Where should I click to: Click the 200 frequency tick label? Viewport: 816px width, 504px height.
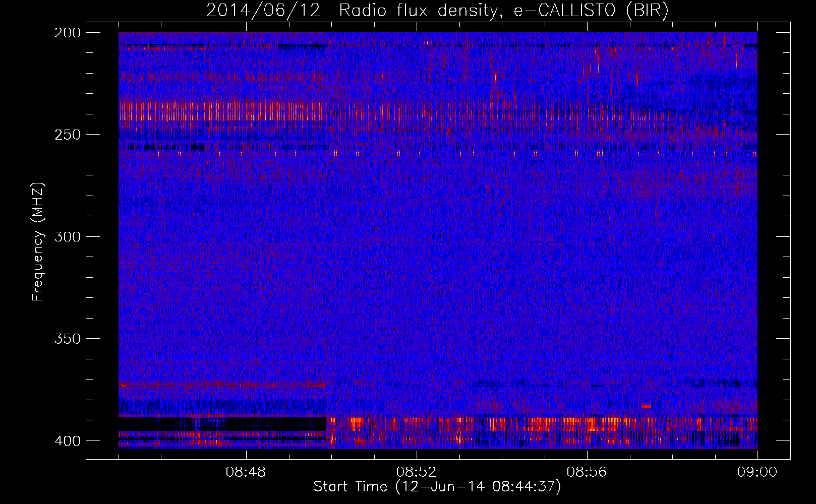67,33
